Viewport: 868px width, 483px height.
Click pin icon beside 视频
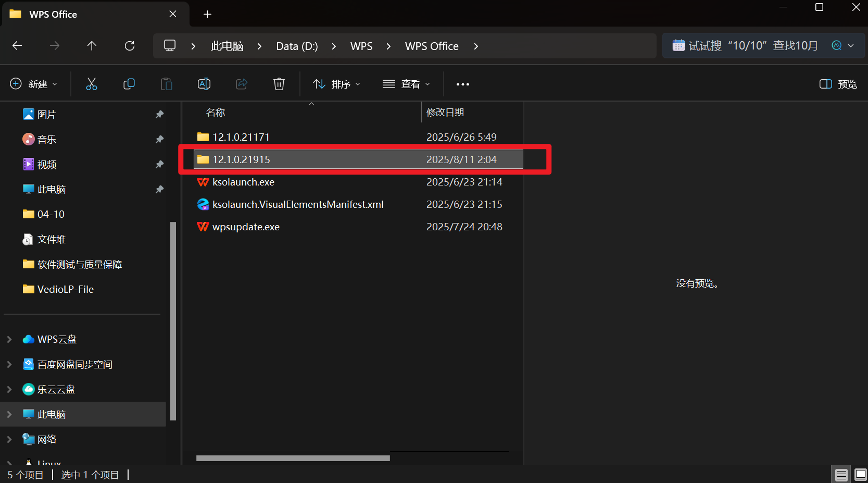[160, 164]
